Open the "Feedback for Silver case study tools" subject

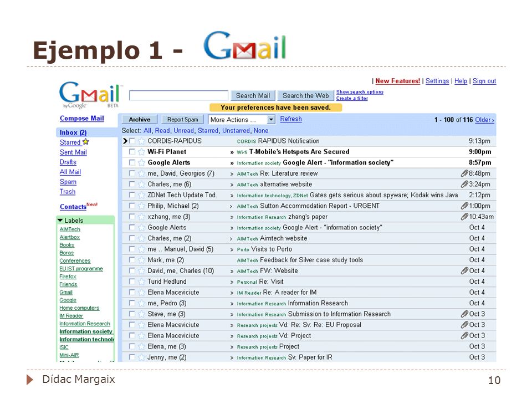click(311, 260)
